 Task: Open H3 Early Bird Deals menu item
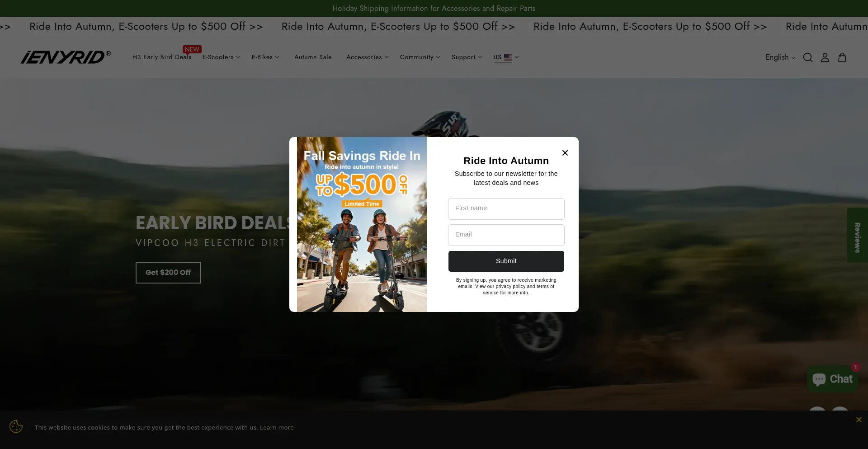click(161, 57)
